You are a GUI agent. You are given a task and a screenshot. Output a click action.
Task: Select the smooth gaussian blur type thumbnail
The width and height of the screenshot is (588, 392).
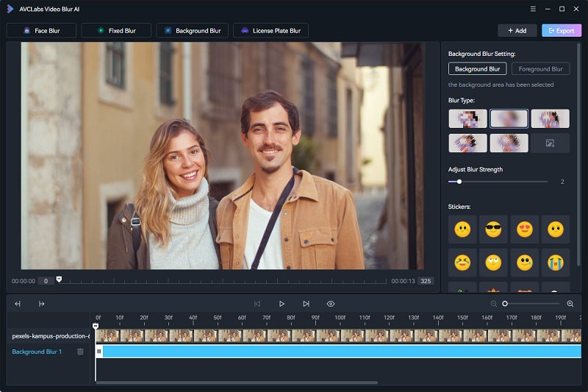(x=509, y=119)
